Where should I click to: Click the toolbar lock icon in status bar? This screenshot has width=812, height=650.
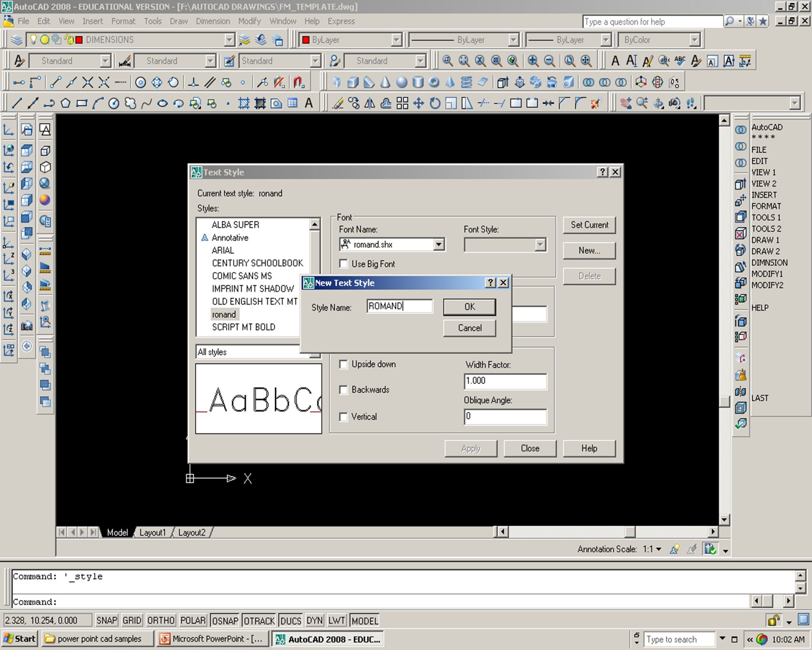(773, 620)
